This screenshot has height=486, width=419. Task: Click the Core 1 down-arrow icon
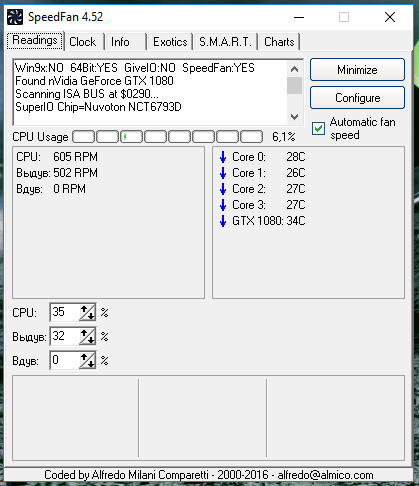coord(223,173)
